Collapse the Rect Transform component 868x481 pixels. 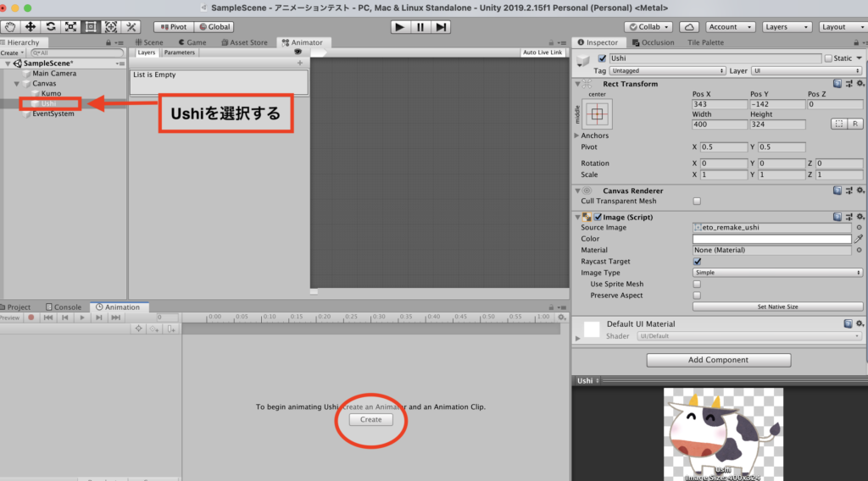(x=577, y=84)
